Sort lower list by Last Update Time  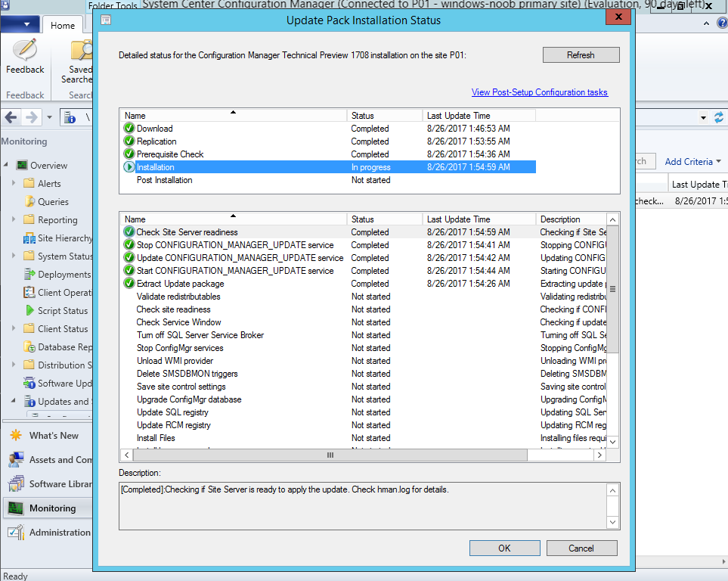point(479,219)
